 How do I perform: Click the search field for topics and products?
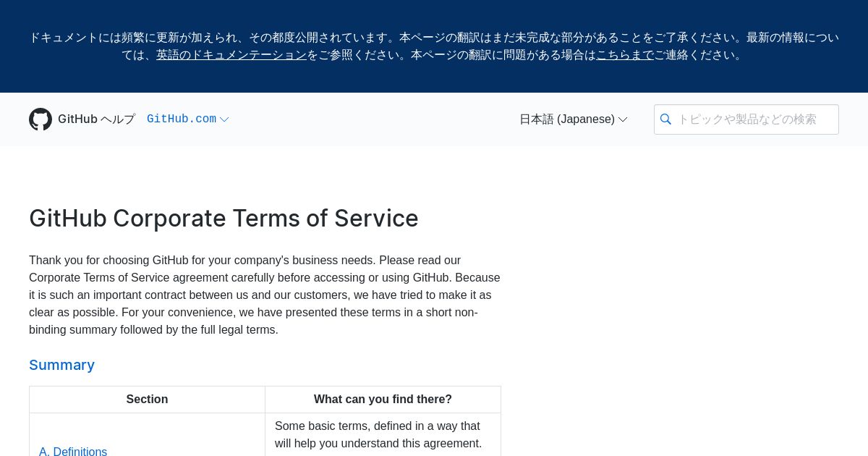coord(746,119)
